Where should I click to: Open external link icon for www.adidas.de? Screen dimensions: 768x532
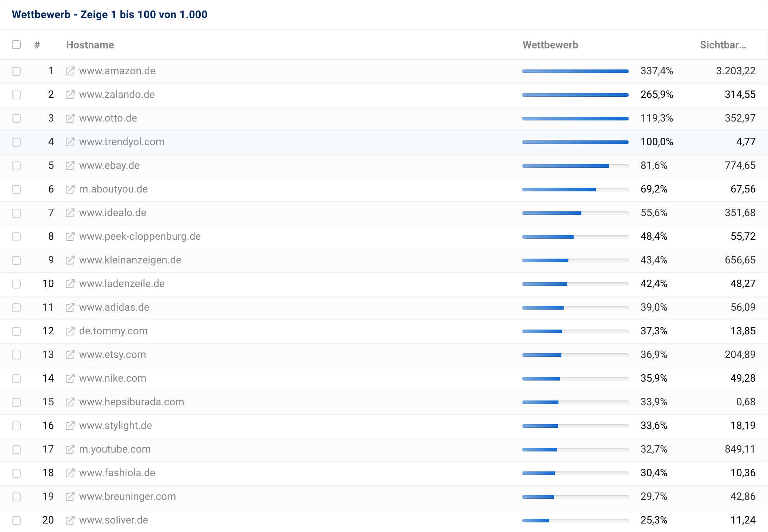point(70,307)
